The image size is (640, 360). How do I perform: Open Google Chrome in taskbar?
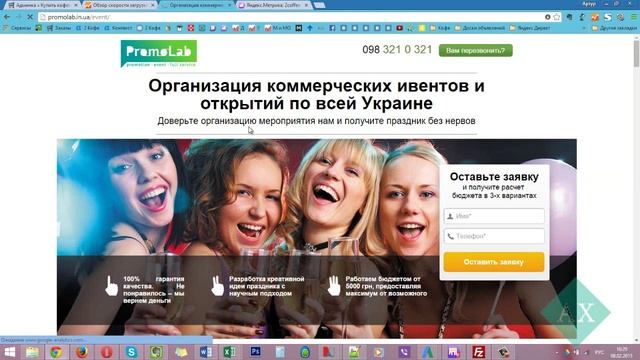click(x=56, y=352)
